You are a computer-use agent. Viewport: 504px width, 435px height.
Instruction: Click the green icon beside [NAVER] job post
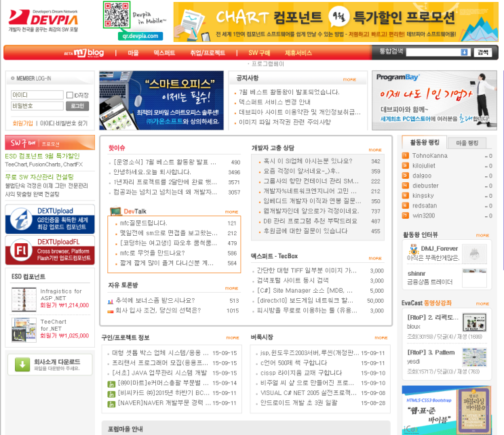pyautogui.click(x=111, y=404)
